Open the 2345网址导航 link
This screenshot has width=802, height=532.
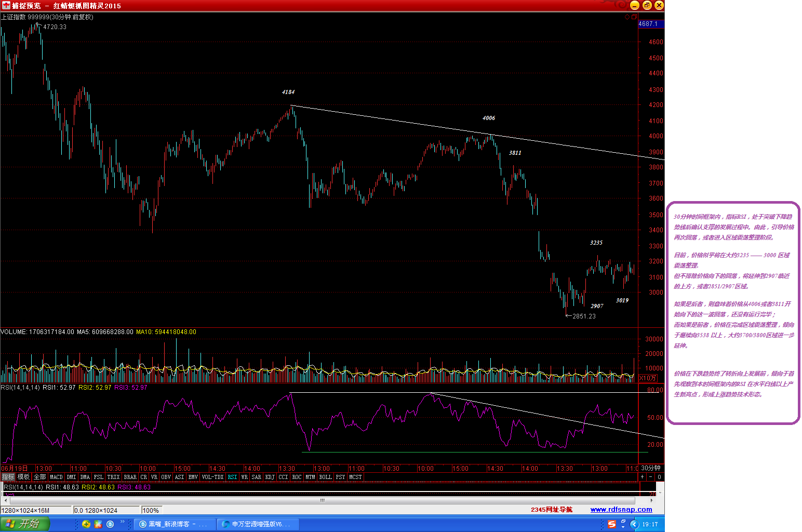click(x=552, y=510)
